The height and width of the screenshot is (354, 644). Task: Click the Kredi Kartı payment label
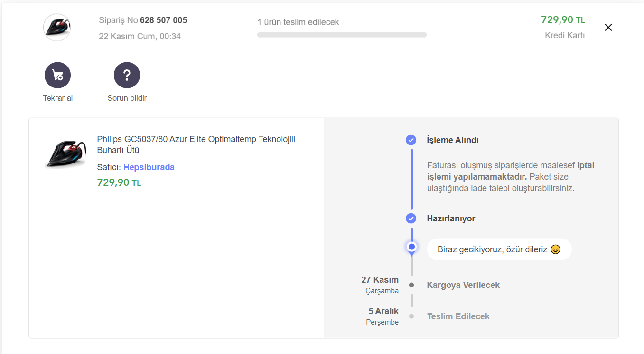click(565, 36)
